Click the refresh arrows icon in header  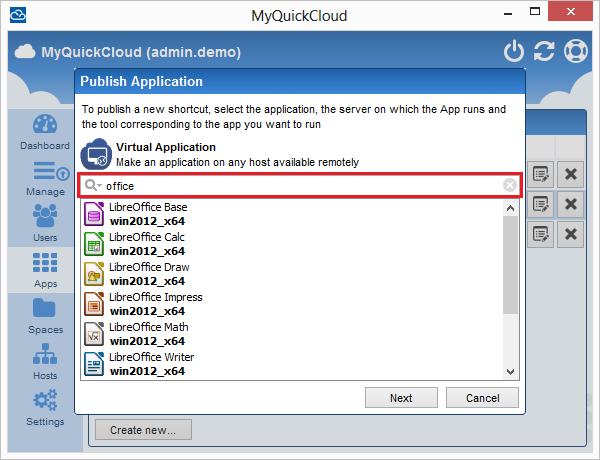(x=544, y=51)
